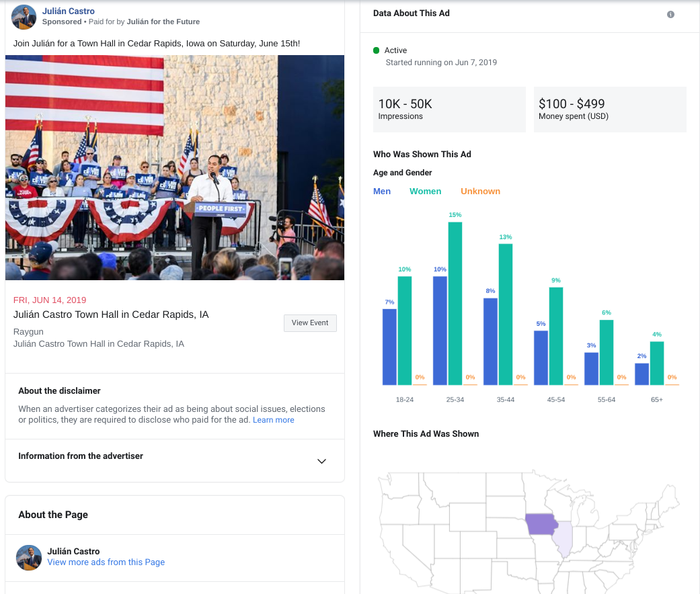
Task: Click the Julián Castro avatar in About the Page
Action: click(28, 557)
